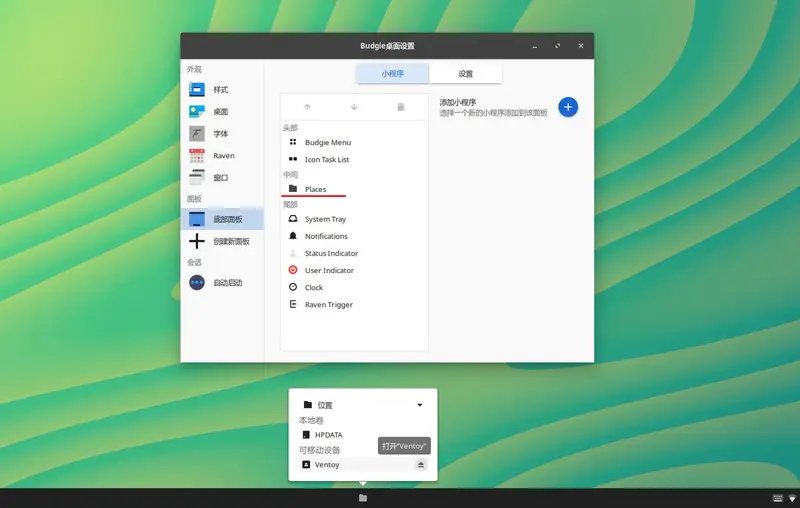Click the Places folder icon in bottom panel
The width and height of the screenshot is (800, 508).
tap(363, 498)
